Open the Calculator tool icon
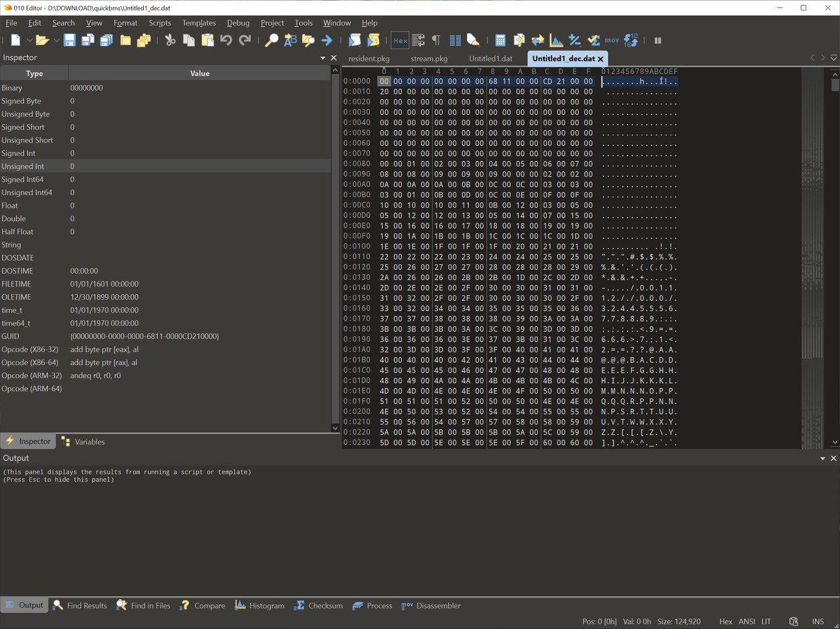 500,40
